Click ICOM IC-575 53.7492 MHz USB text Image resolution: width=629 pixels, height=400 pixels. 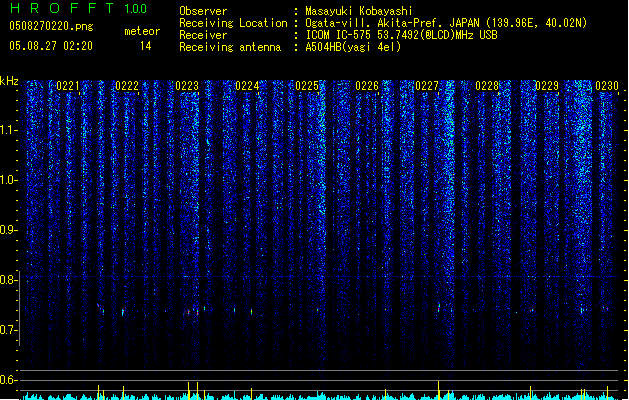tap(402, 35)
